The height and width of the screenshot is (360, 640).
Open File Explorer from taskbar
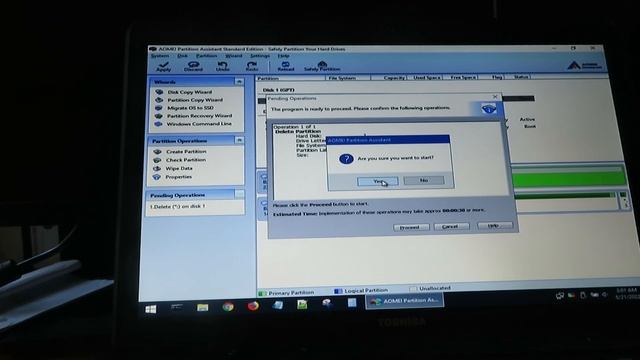pyautogui.click(x=202, y=307)
